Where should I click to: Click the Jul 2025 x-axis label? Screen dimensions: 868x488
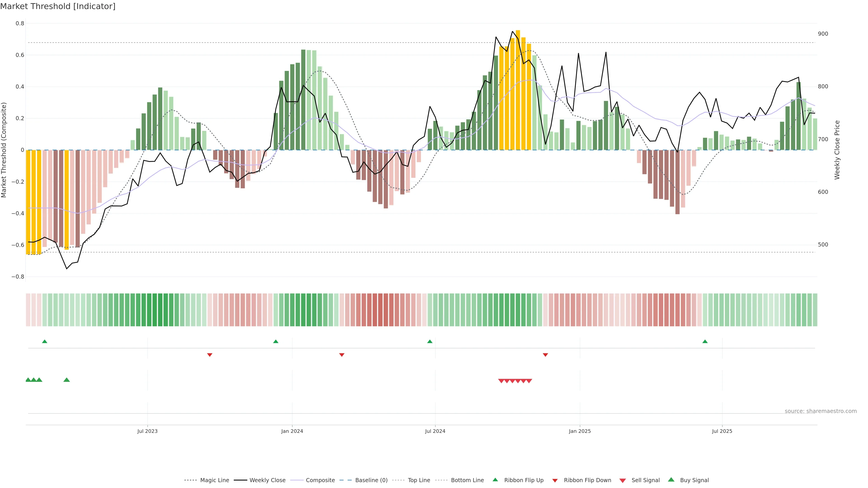click(x=722, y=431)
